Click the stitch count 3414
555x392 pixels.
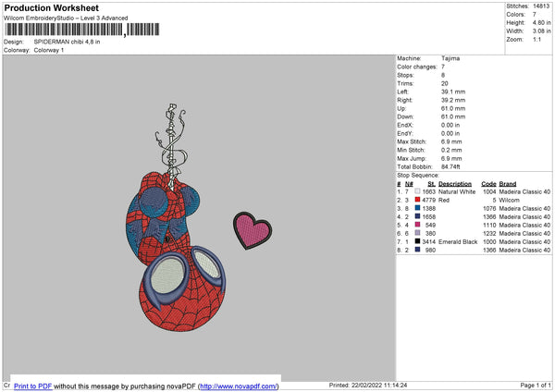click(x=428, y=241)
